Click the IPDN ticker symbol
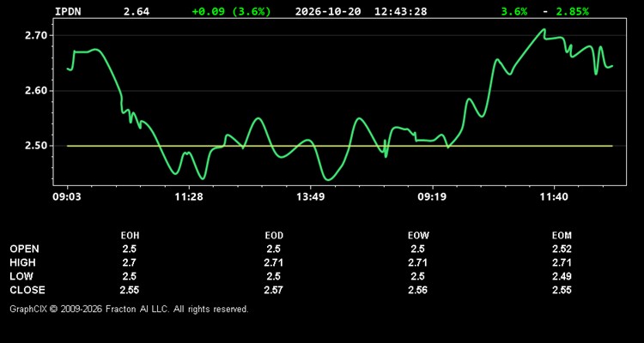The height and width of the screenshot is (343, 644). tap(68, 11)
